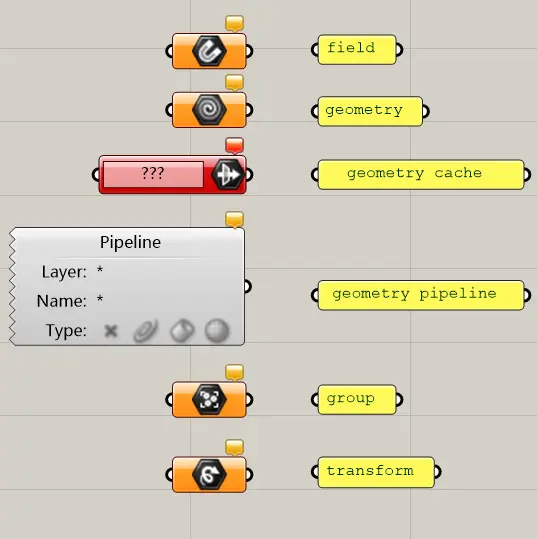Click the red error balloon above the cache
Viewport: 537px width, 539px height.
[235, 145]
